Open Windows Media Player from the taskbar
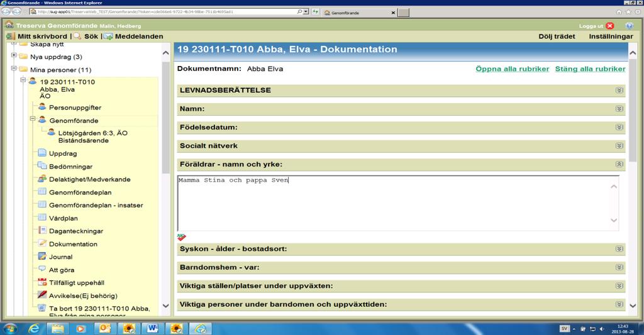 click(x=80, y=329)
